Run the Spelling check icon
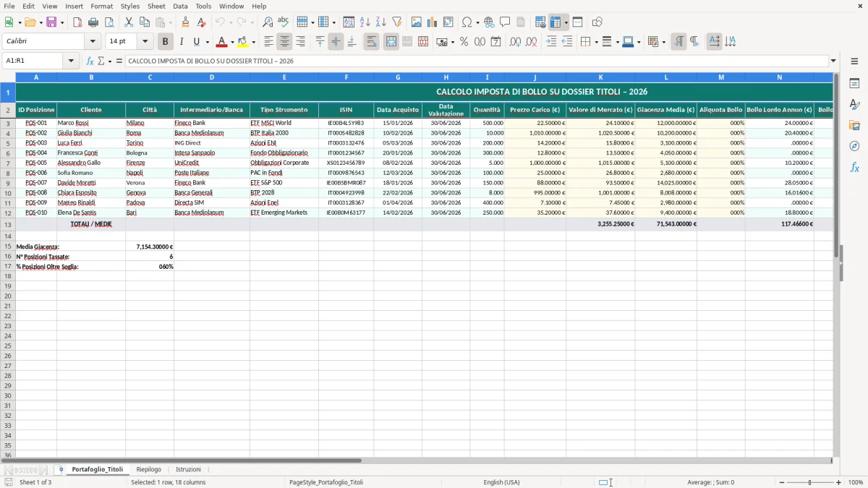This screenshot has height=488, width=868. tap(284, 22)
